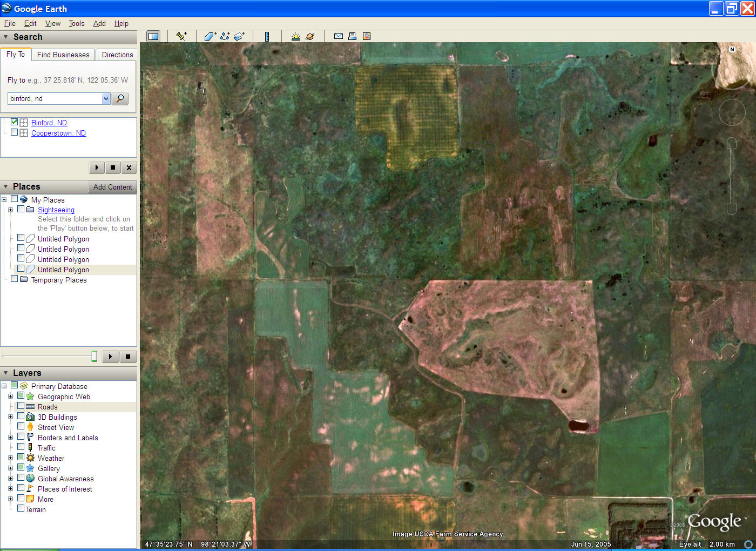Check the Temporary Places checkbox

click(15, 279)
